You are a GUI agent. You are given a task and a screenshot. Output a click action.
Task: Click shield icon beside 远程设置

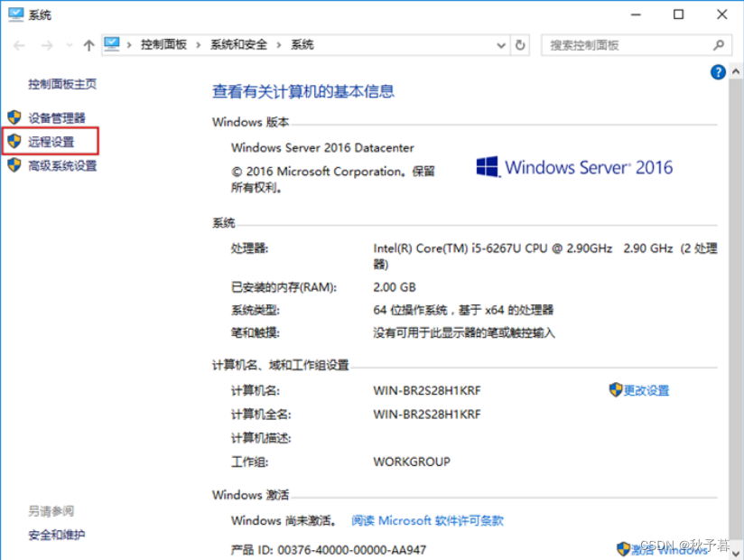point(14,141)
